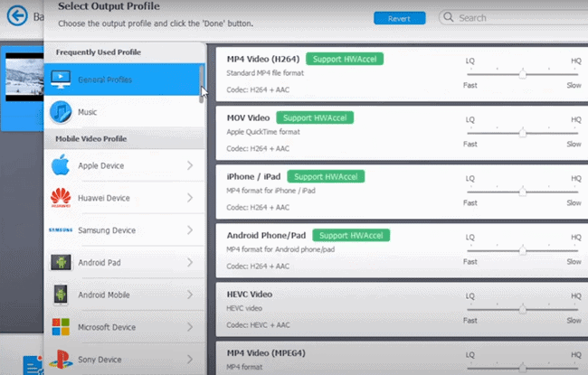Image resolution: width=588 pixels, height=375 pixels.
Task: Click 'Frequently Used Profile' header
Action: click(x=99, y=52)
